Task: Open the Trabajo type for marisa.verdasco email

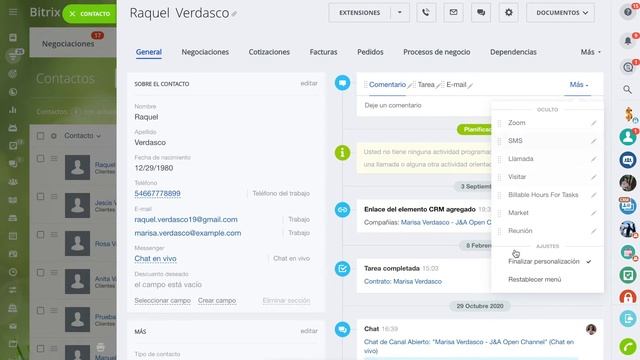Action: [x=299, y=233]
